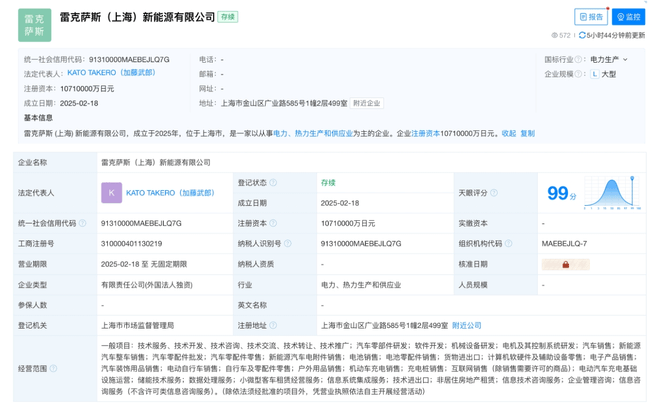Viewport: 660px width, 403px height.
Task: Select table 注册资本 value 10710000万日元
Action: coord(348,223)
